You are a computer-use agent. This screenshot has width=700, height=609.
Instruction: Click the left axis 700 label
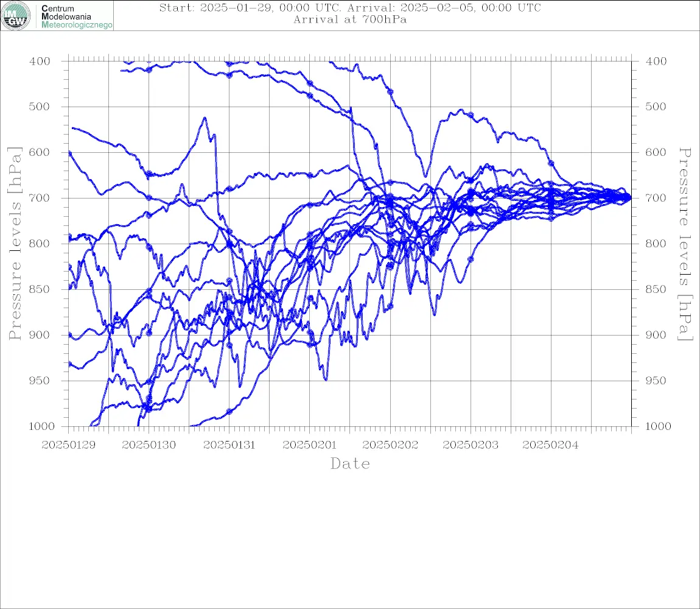(40, 198)
